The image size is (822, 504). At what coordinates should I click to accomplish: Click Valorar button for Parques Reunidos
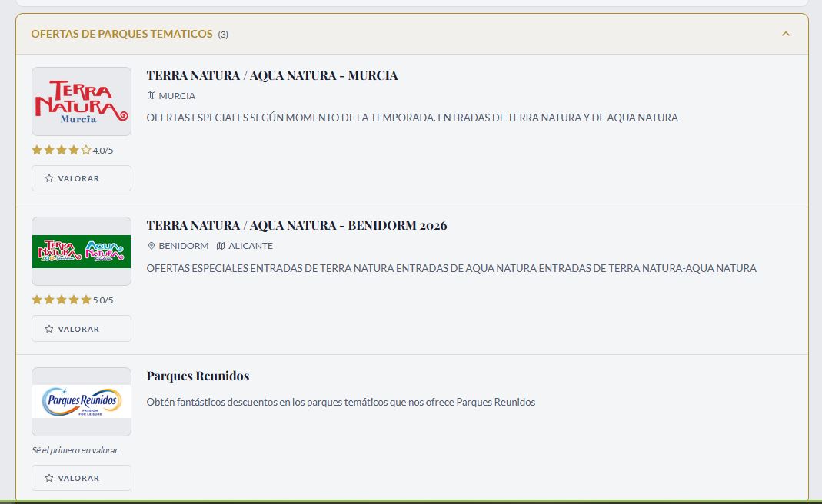coord(82,478)
